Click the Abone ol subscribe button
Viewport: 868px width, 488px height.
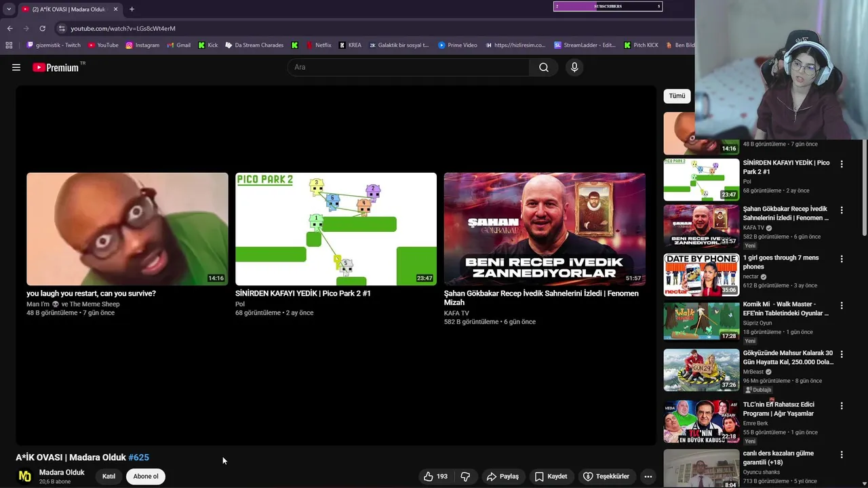point(146,476)
